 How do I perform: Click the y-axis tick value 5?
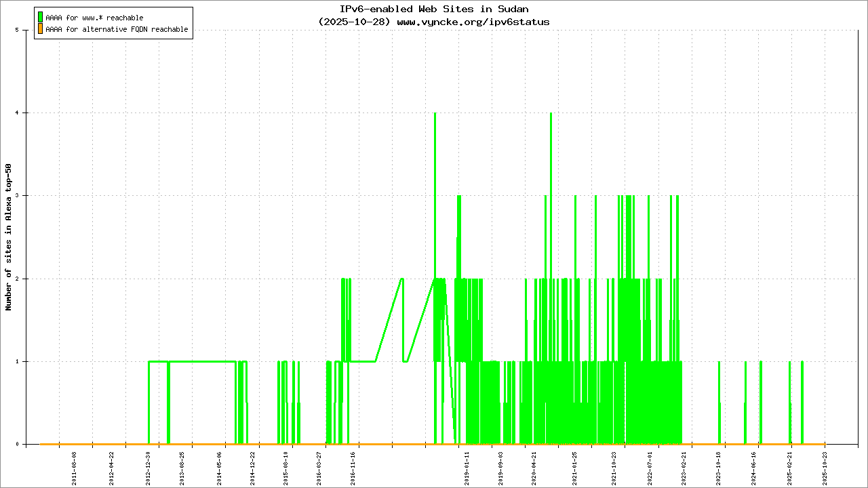point(25,30)
